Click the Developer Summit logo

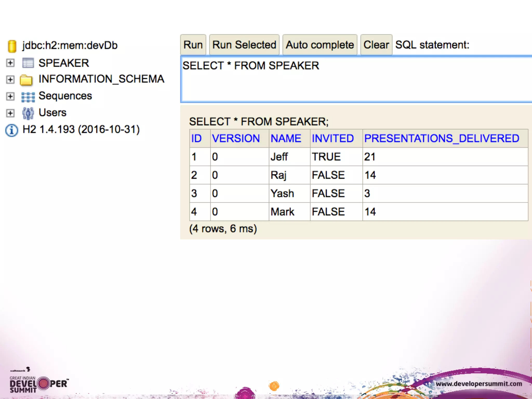point(39,384)
